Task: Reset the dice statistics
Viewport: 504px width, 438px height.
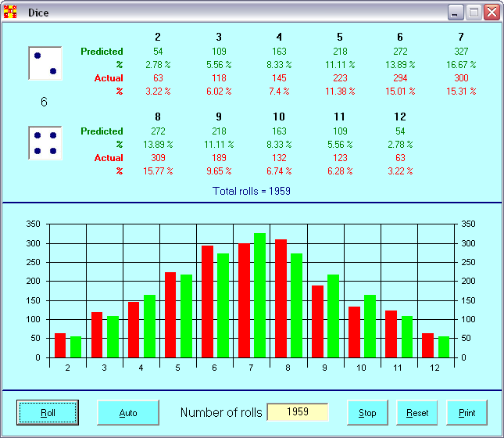Action: [417, 412]
